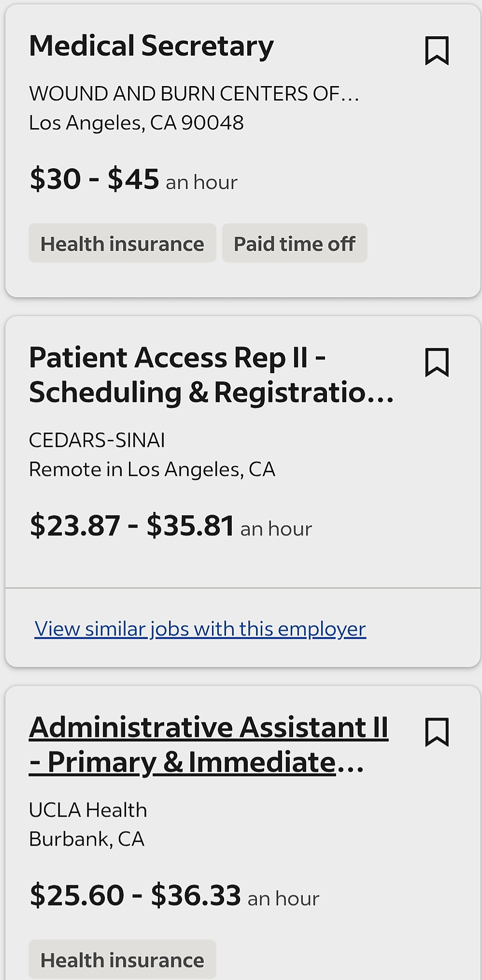482x980 pixels.
Task: Click the $30 - $45 an hour salary
Action: click(x=133, y=179)
